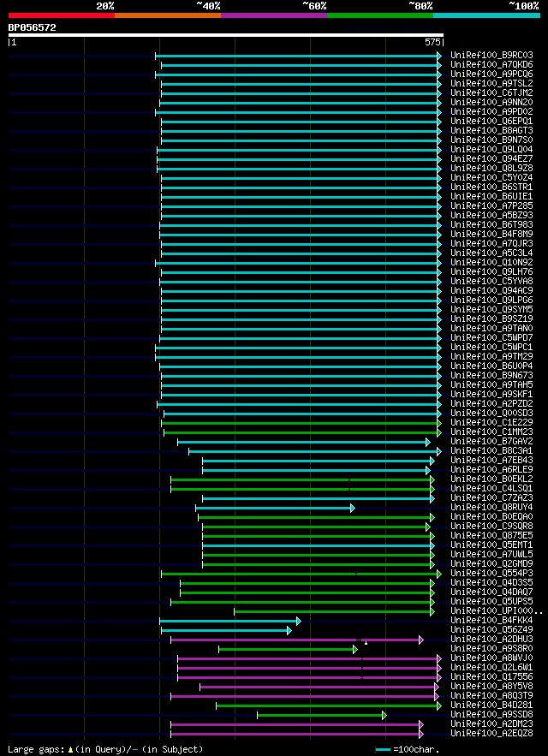This screenshot has height=756, width=548.
Task: Click the purple alignment bar for UniRef100_A8WVJ0
Action: 309,658
